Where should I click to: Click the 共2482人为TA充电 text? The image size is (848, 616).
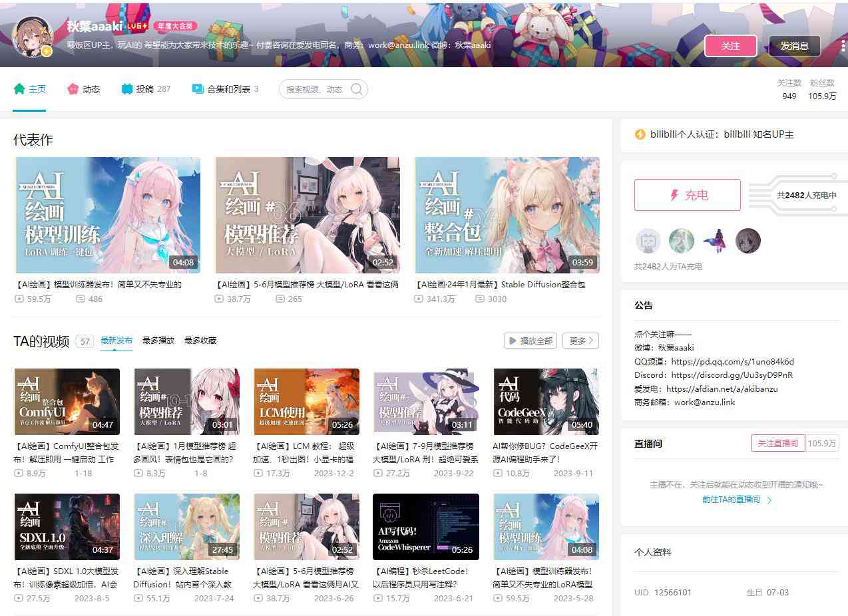668,267
